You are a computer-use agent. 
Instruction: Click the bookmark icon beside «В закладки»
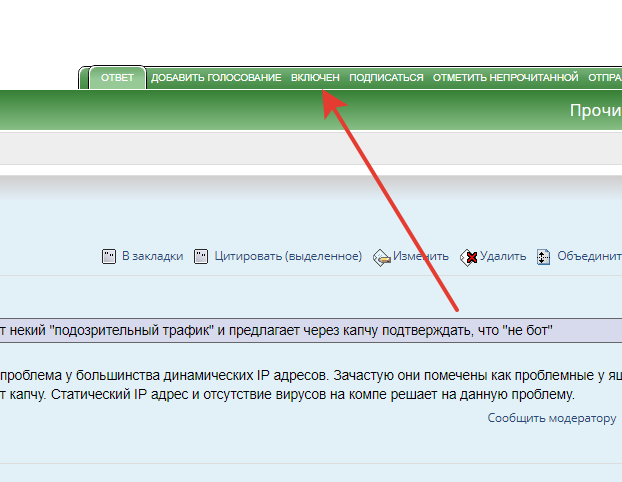pos(110,256)
